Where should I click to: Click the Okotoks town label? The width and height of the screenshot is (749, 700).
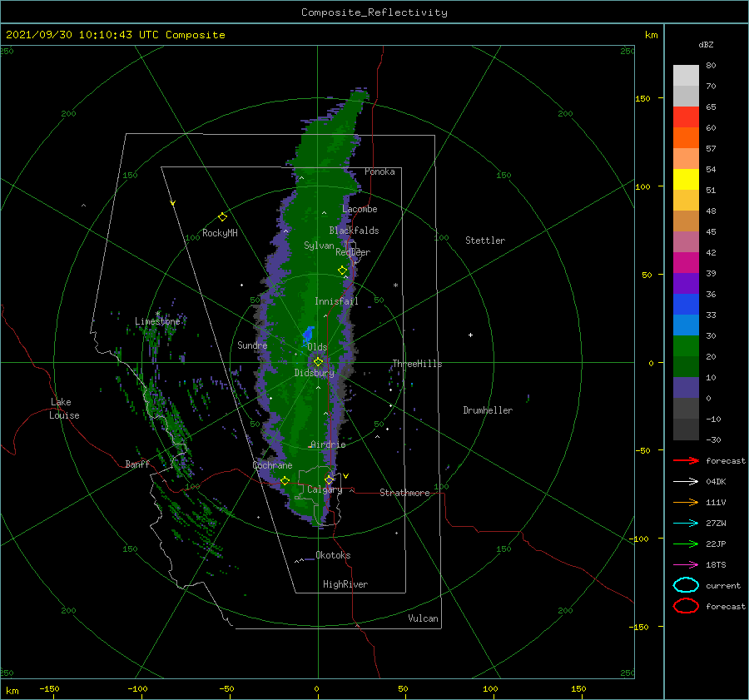tap(333, 555)
